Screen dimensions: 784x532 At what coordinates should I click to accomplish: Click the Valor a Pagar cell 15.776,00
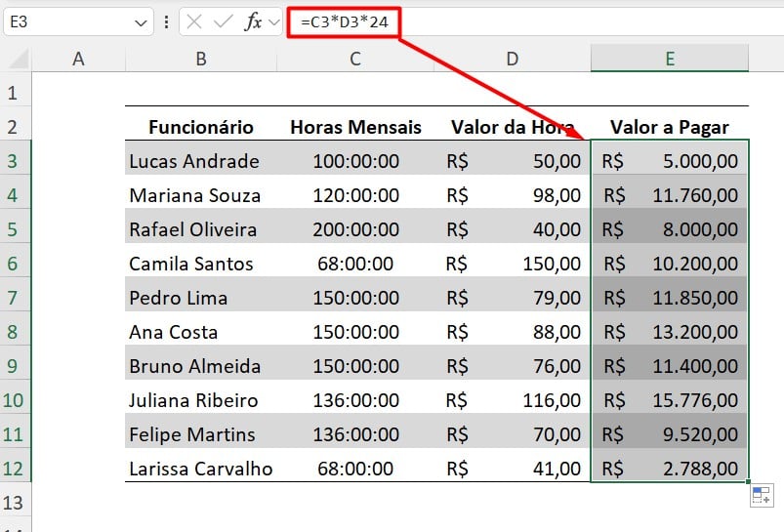[670, 400]
